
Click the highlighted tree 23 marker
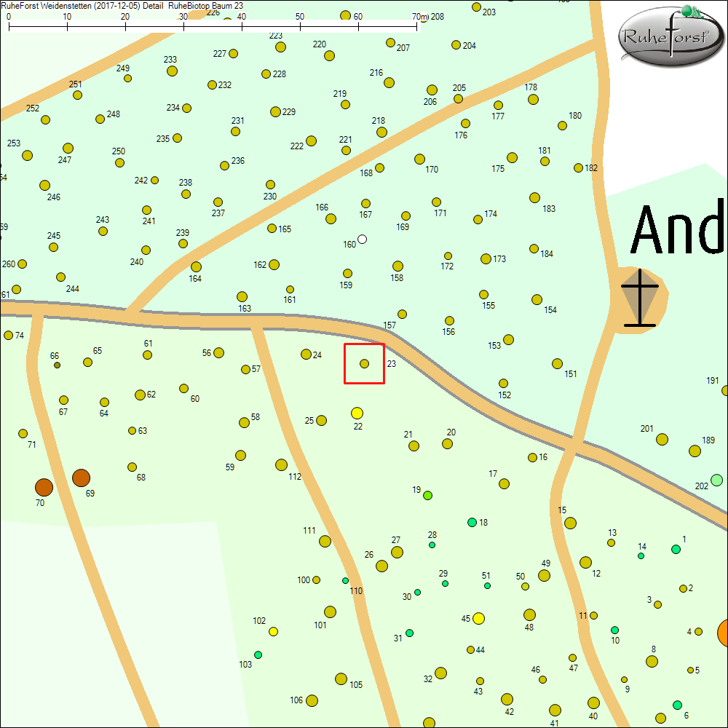click(x=365, y=363)
